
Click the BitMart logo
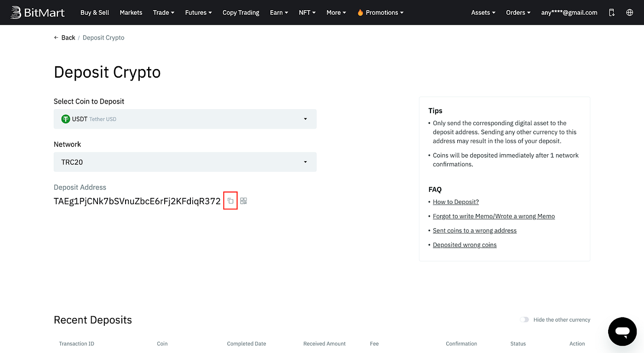point(37,12)
